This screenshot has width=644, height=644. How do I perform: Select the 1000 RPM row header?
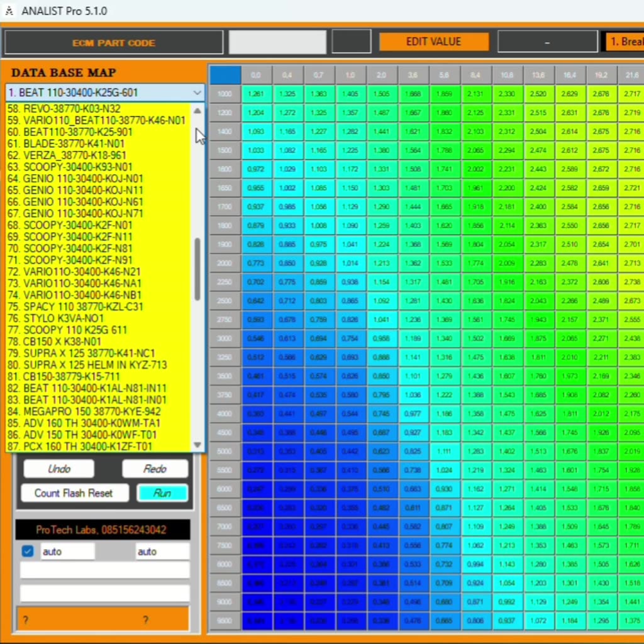(x=225, y=94)
